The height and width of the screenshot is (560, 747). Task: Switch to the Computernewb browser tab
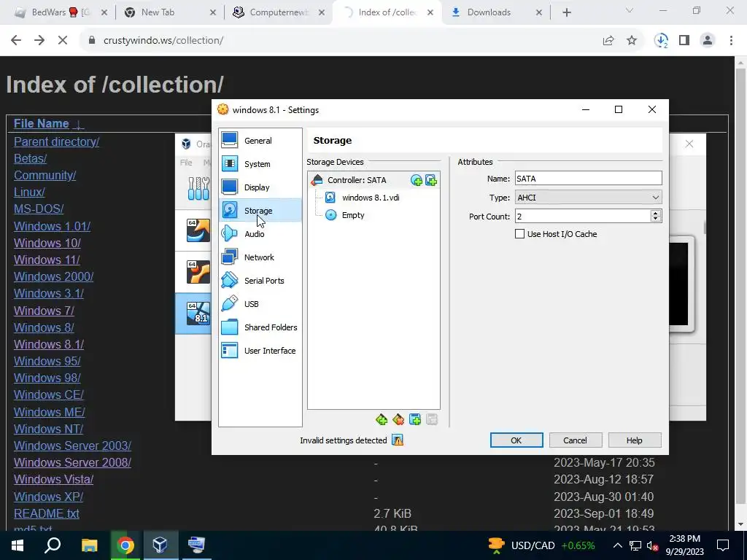[x=279, y=12]
